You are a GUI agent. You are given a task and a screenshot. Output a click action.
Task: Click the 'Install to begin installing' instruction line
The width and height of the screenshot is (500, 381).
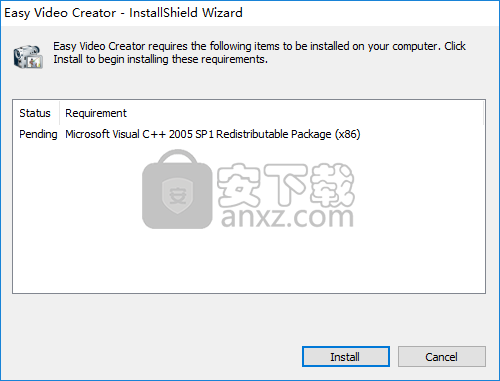click(160, 59)
